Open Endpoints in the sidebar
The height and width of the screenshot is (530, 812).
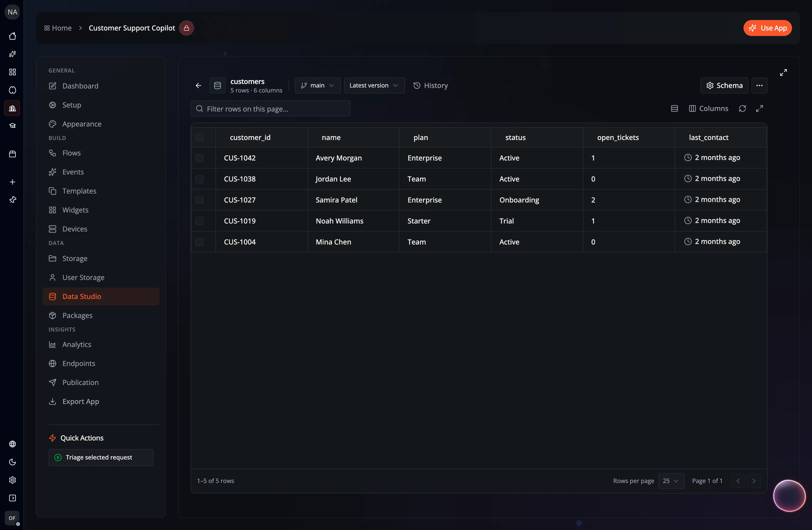[101, 363]
